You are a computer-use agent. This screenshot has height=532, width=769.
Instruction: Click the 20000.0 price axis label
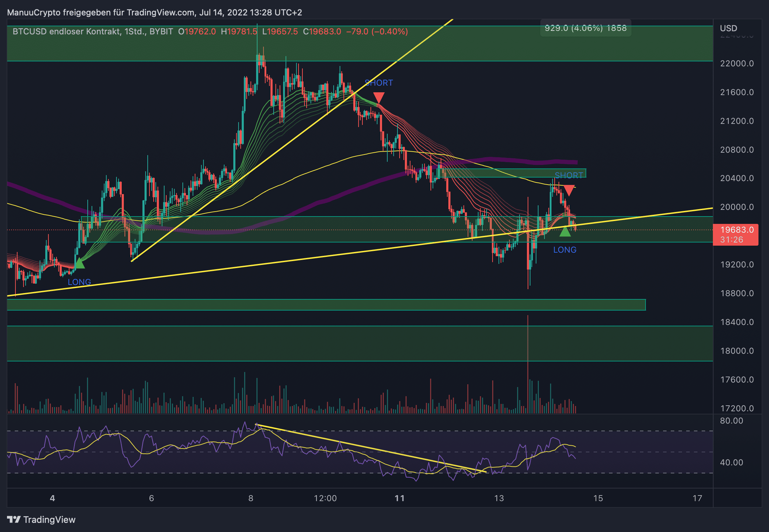click(737, 207)
